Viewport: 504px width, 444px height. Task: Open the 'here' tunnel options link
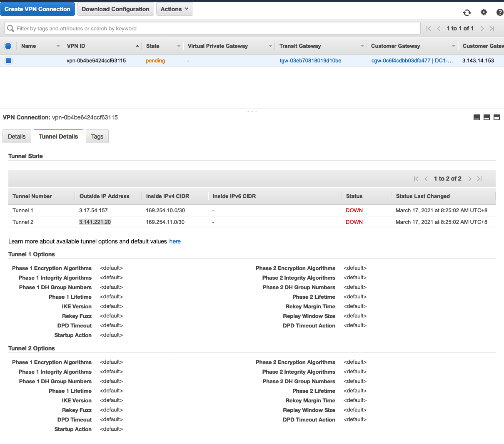click(x=175, y=241)
